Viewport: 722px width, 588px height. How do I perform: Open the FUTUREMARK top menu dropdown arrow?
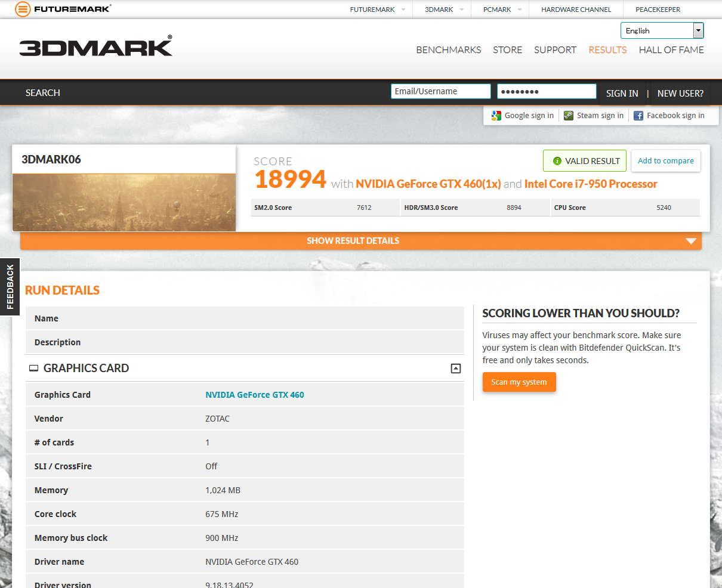click(x=403, y=10)
